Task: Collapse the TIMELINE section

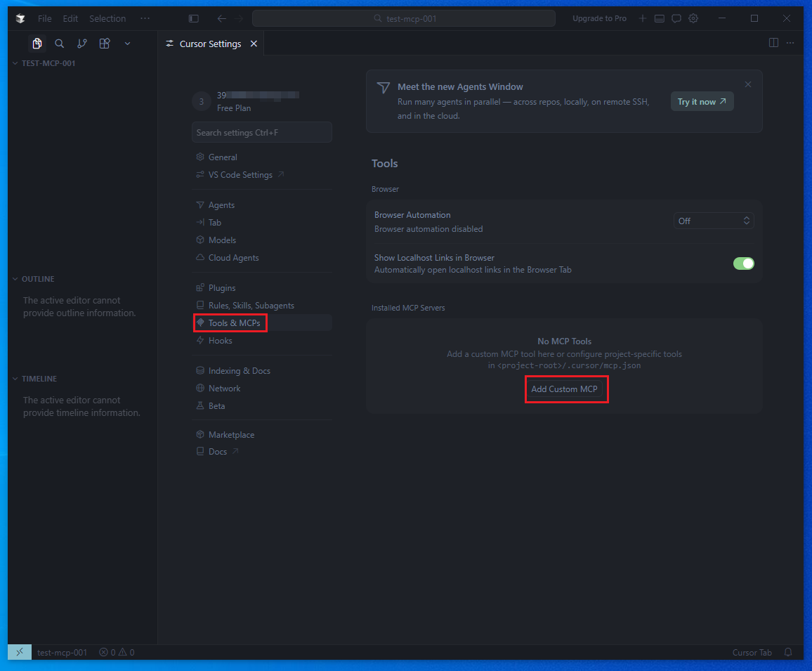Action: pyautogui.click(x=39, y=379)
